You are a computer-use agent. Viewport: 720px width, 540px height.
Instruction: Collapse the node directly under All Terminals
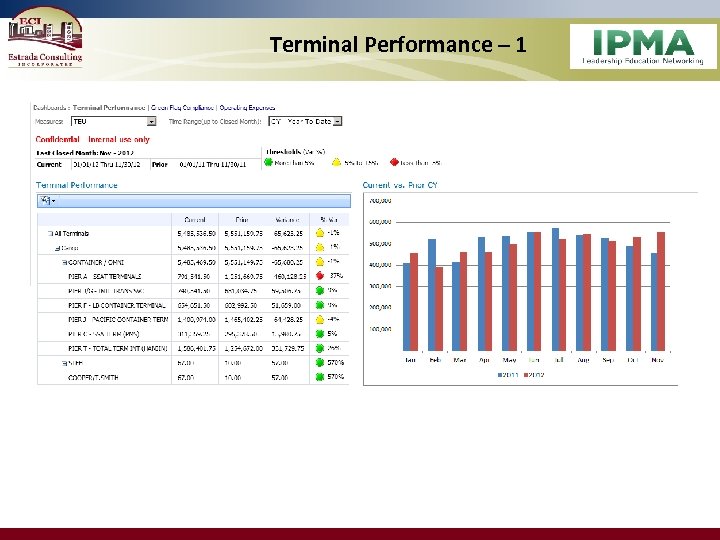[57, 248]
